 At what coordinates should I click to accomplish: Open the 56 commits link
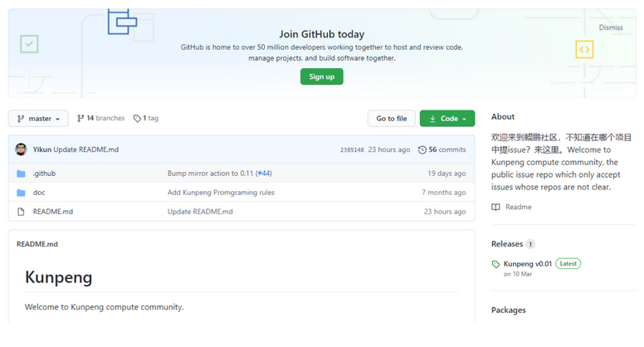point(447,150)
